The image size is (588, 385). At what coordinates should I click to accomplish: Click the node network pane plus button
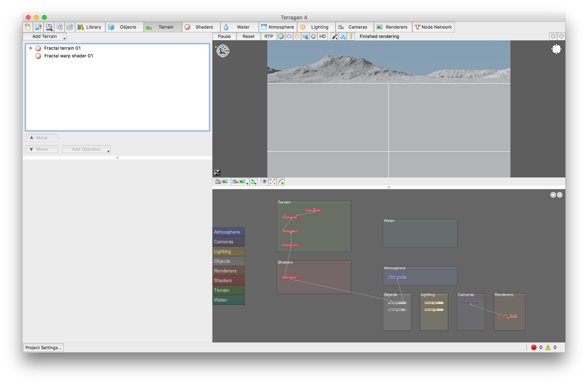pos(553,195)
